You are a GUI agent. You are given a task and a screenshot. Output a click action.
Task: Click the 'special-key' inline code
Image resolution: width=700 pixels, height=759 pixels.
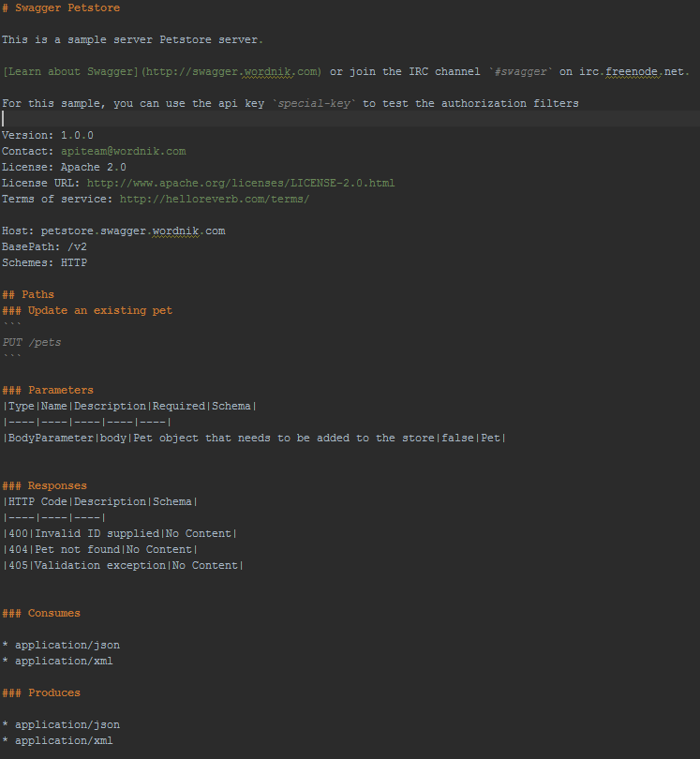(x=314, y=104)
